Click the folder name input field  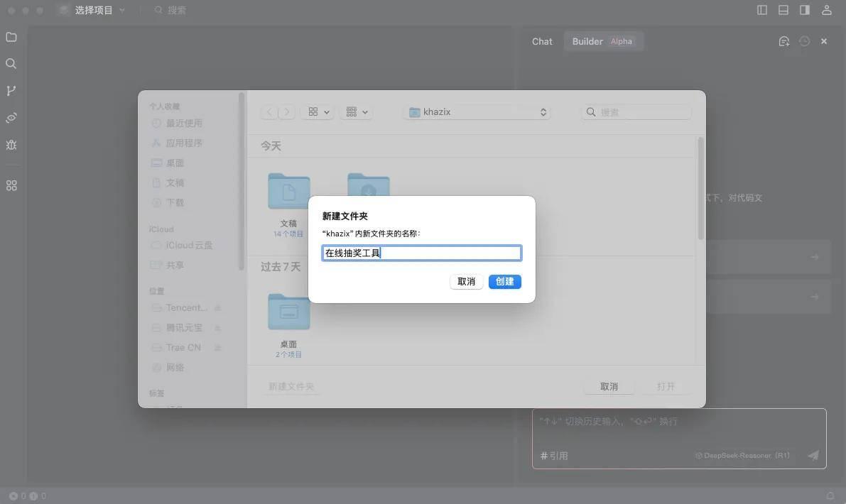[x=422, y=252]
